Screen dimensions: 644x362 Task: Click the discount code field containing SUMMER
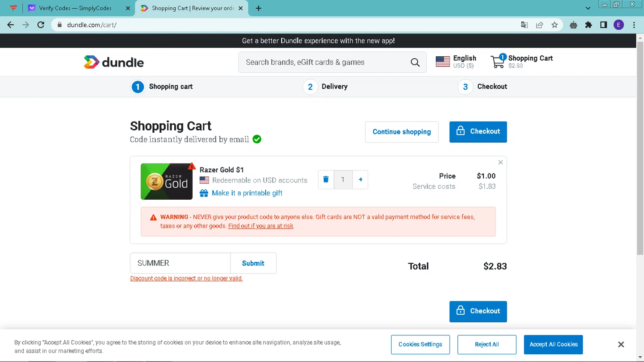coord(180,263)
